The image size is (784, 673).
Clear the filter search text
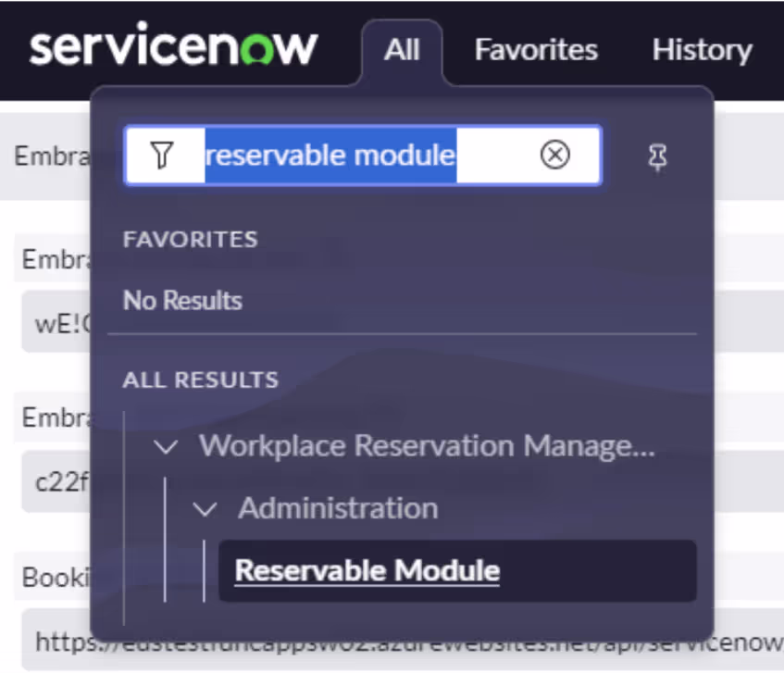pos(555,155)
